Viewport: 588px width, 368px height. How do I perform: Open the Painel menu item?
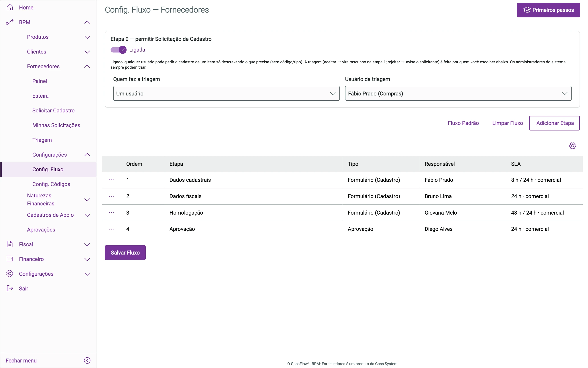tap(40, 81)
